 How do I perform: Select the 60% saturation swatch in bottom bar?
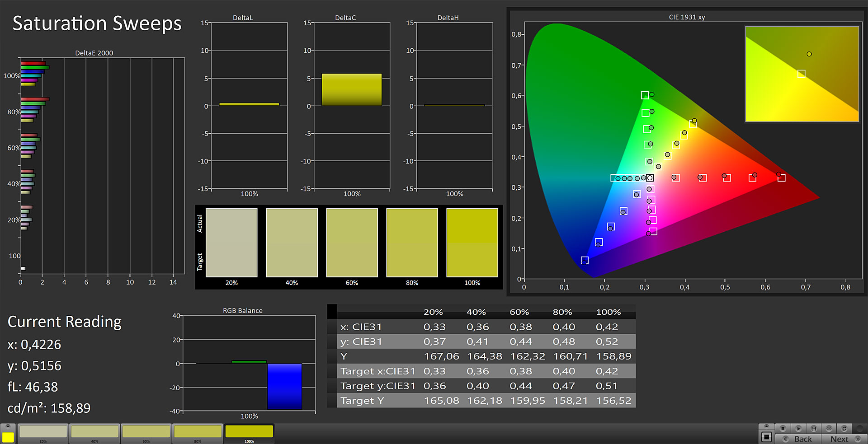146,432
